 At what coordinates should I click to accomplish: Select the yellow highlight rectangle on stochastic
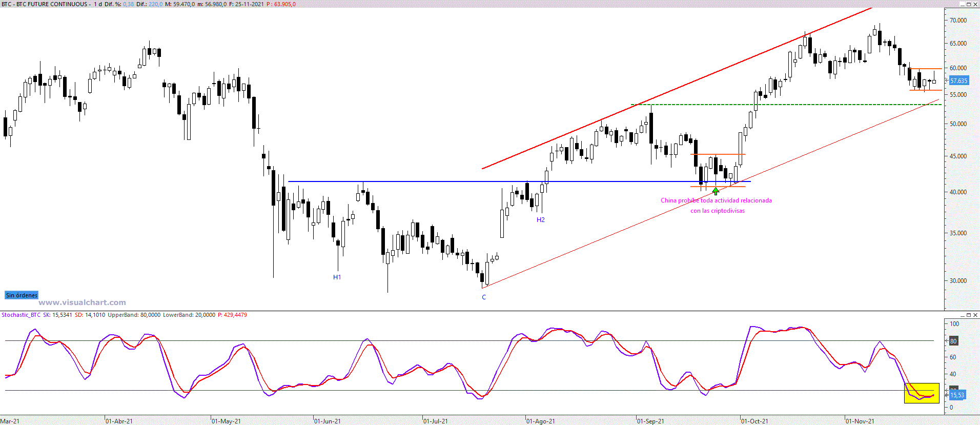(922, 393)
